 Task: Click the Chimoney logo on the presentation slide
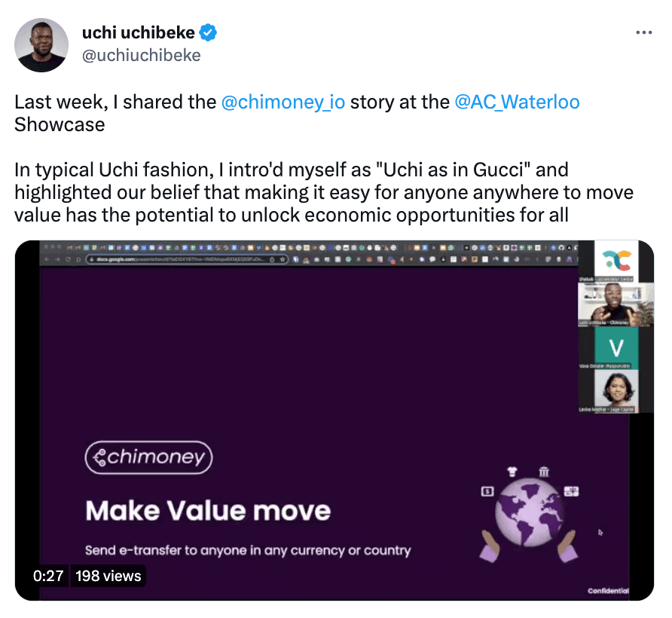click(x=148, y=457)
